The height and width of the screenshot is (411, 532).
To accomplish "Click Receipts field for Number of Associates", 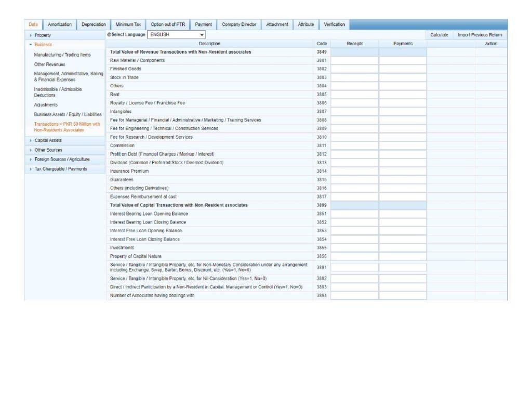I will click(x=354, y=296).
